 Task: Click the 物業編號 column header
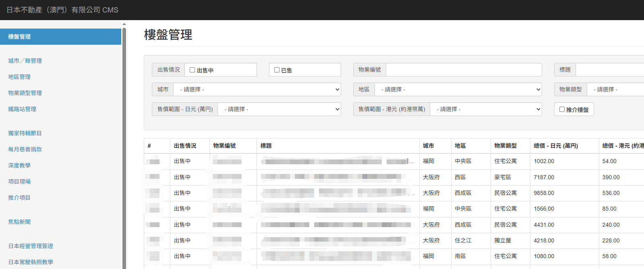(233, 146)
